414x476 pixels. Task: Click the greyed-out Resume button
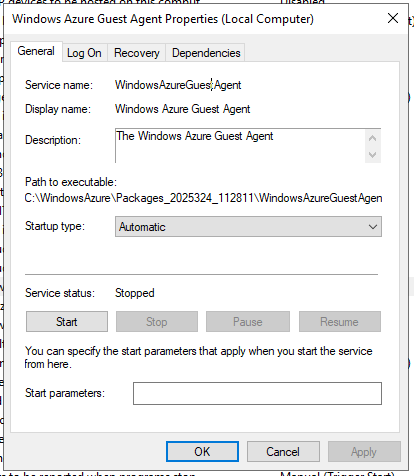pos(340,322)
